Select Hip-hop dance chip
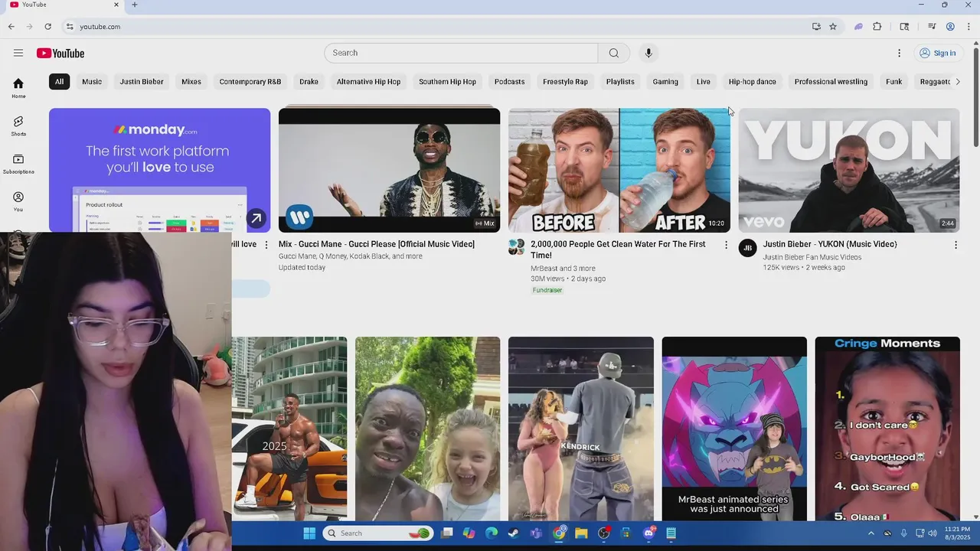Image resolution: width=980 pixels, height=551 pixels. coord(753,81)
